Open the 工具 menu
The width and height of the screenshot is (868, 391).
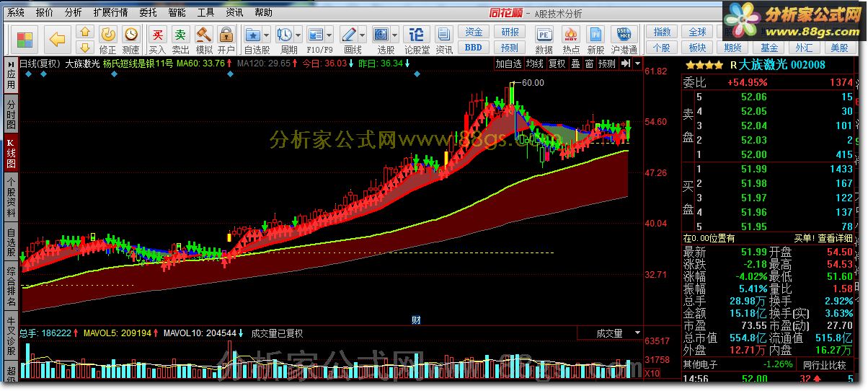coord(205,12)
